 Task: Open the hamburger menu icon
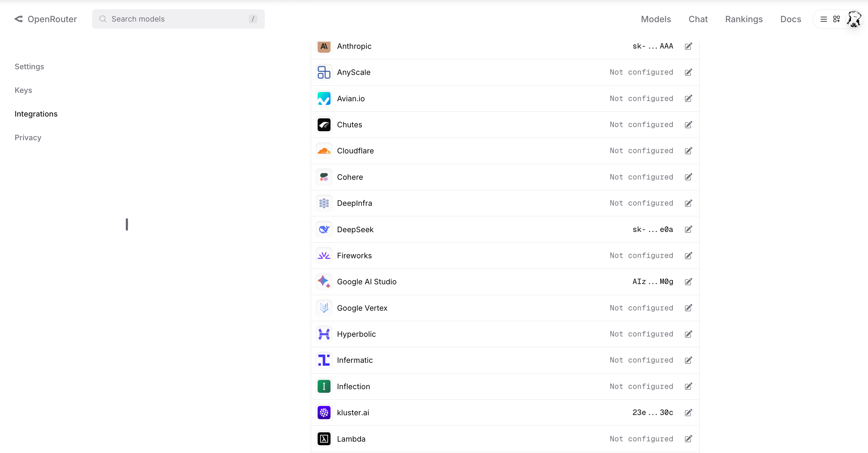pyautogui.click(x=823, y=19)
